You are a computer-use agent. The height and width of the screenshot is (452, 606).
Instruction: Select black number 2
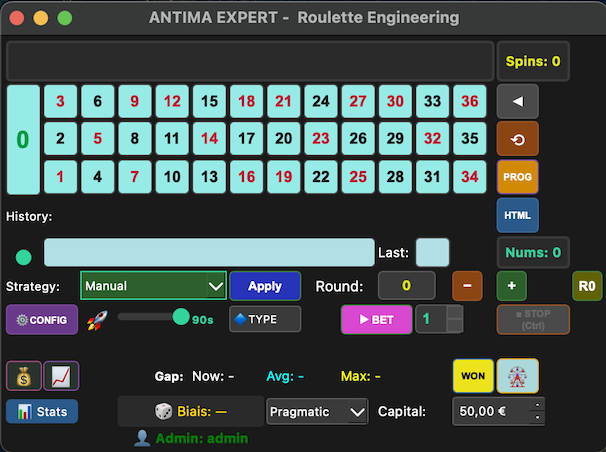[60, 139]
